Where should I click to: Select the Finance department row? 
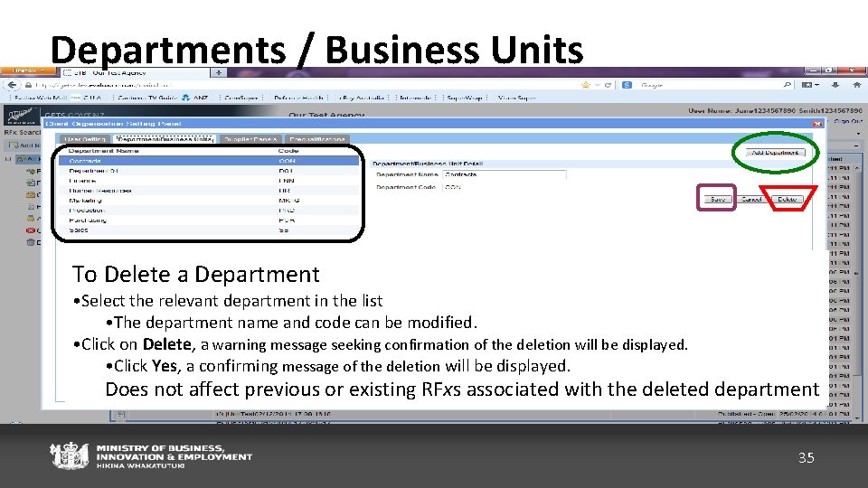pyautogui.click(x=209, y=181)
